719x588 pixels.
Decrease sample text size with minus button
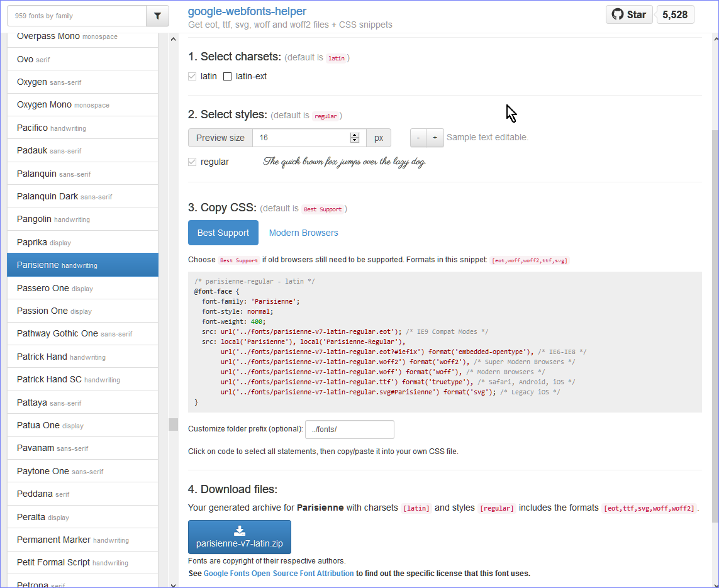pos(418,138)
